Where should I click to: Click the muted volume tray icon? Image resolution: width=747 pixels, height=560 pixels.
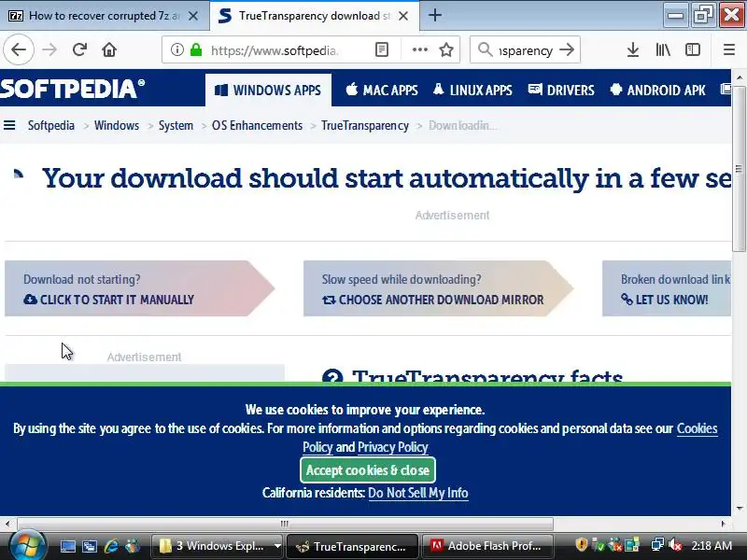click(675, 545)
